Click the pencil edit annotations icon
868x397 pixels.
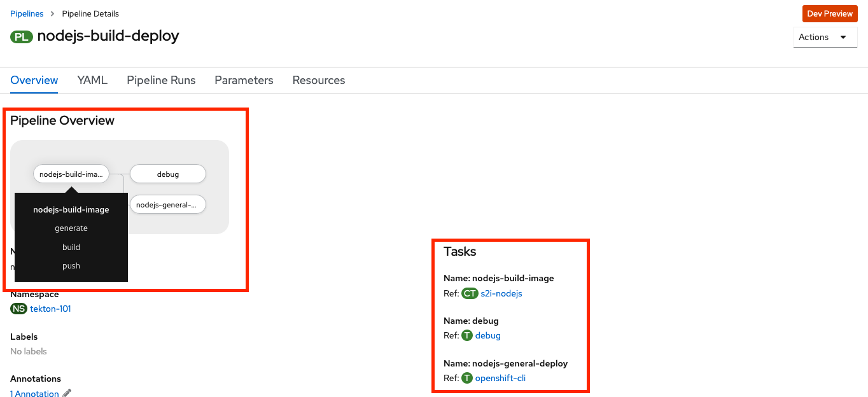[x=67, y=393]
